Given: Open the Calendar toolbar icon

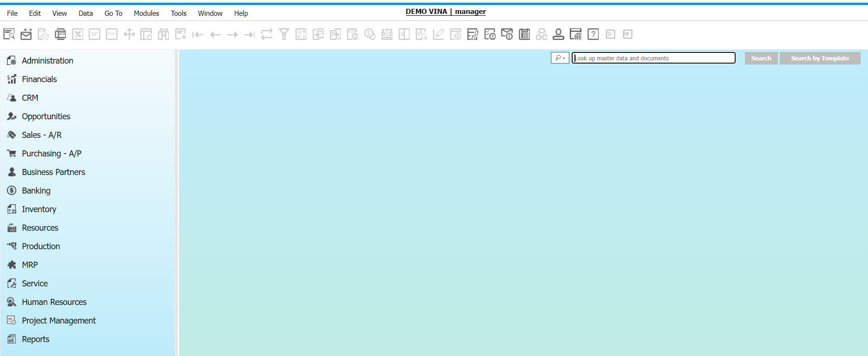Looking at the screenshot, I should [x=524, y=34].
